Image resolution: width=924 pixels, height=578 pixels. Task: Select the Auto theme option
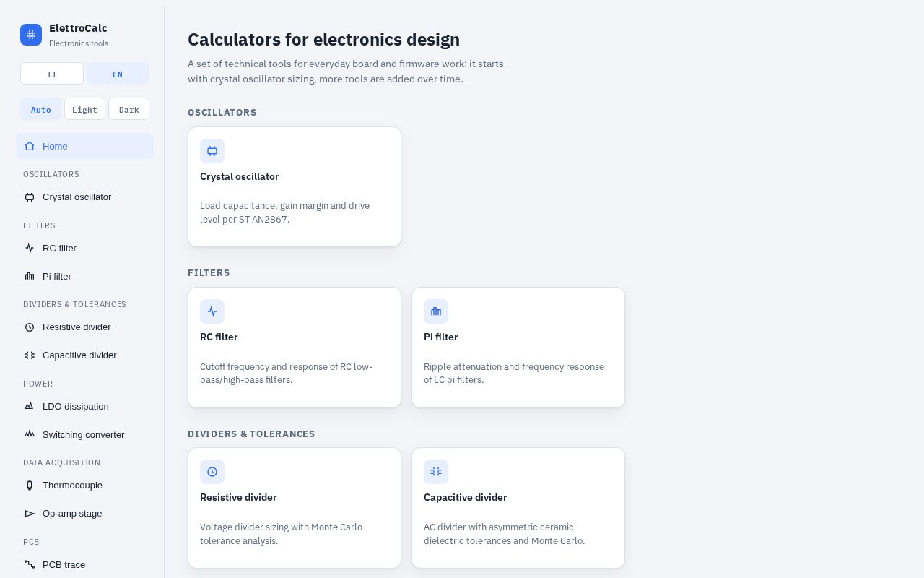click(41, 109)
